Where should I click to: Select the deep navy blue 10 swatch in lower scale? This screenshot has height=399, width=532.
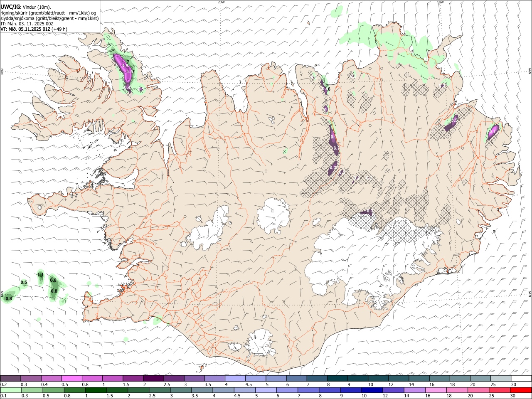pyautogui.click(x=372, y=390)
